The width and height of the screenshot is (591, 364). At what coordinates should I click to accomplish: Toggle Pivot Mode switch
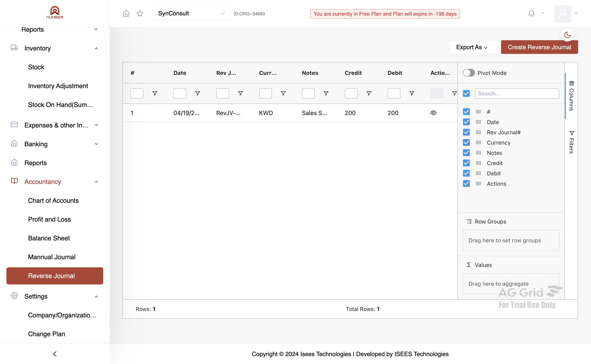tap(469, 73)
